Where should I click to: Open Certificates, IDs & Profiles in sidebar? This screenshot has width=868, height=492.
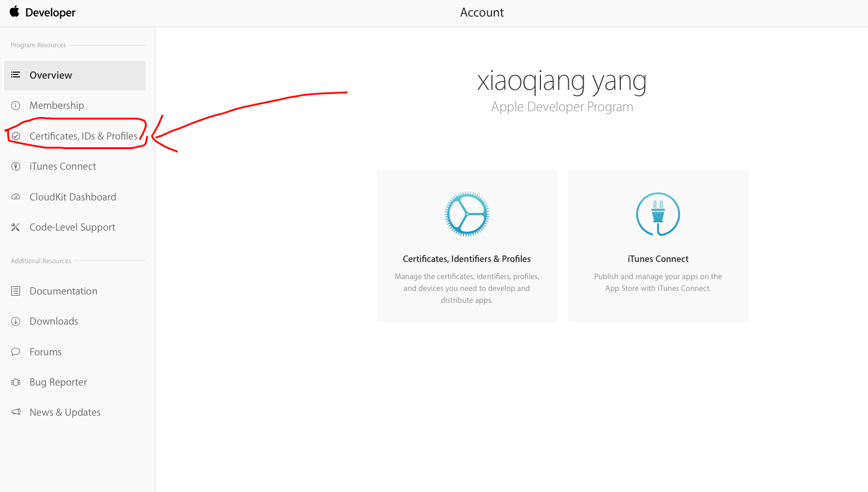click(x=83, y=136)
